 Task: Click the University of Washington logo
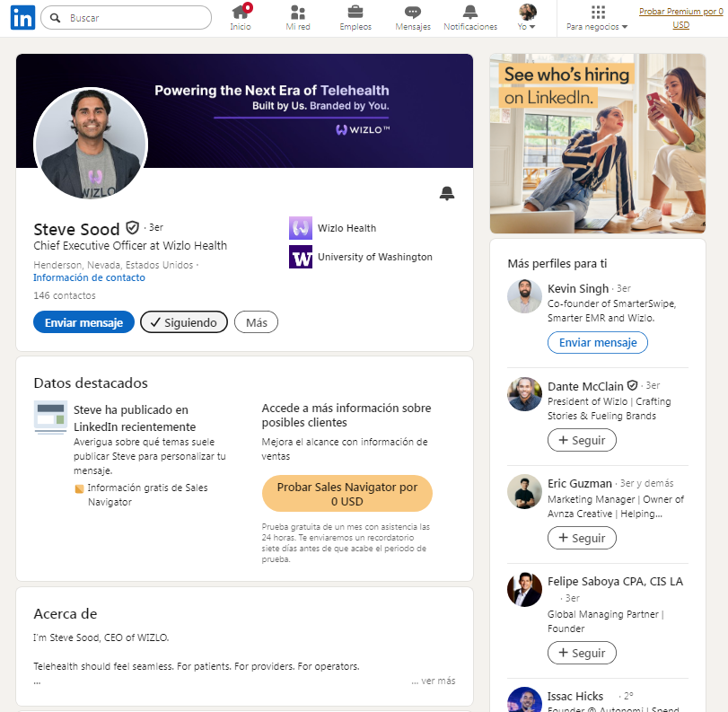pos(301,257)
